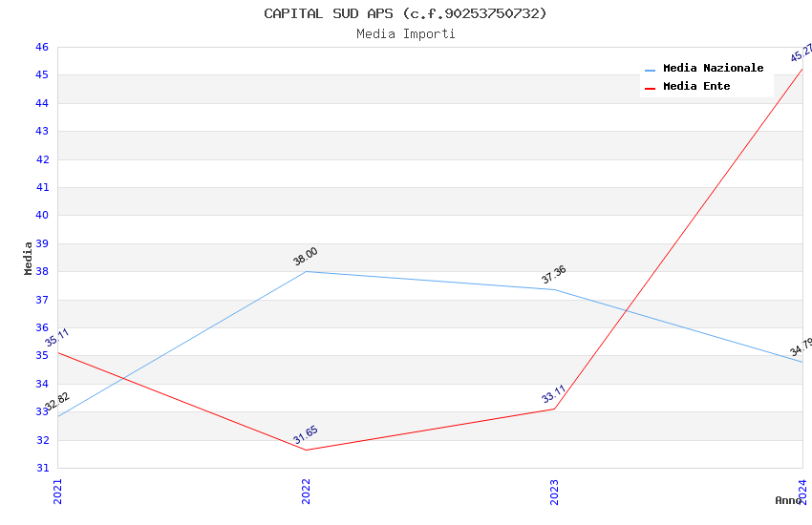This screenshot has width=812, height=525.
Task: Click the 46 y-axis tick label
Action: (x=42, y=48)
